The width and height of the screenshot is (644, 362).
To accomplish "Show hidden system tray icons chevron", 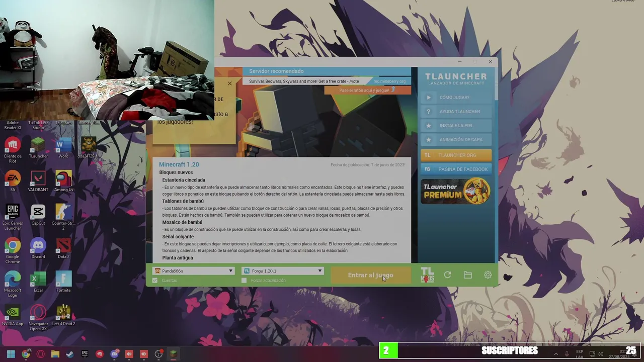I will click(555, 354).
